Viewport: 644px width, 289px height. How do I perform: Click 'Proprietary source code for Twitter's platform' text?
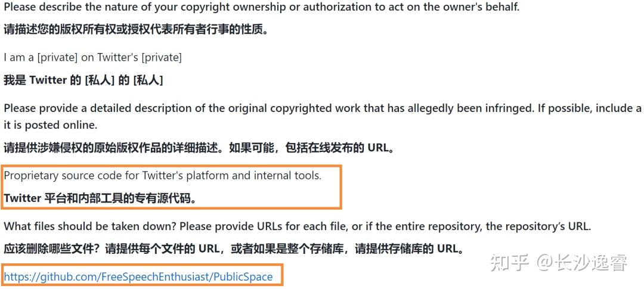tap(163, 176)
